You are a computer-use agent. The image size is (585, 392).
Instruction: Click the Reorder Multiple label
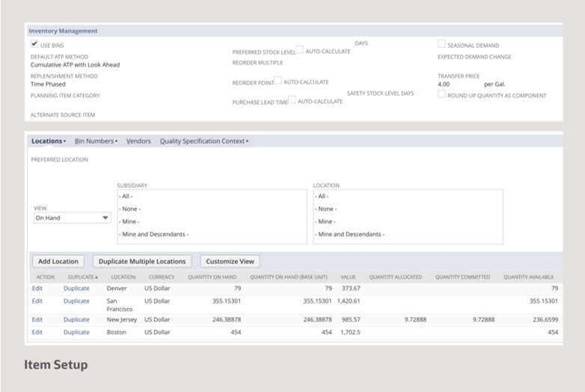pyautogui.click(x=257, y=63)
